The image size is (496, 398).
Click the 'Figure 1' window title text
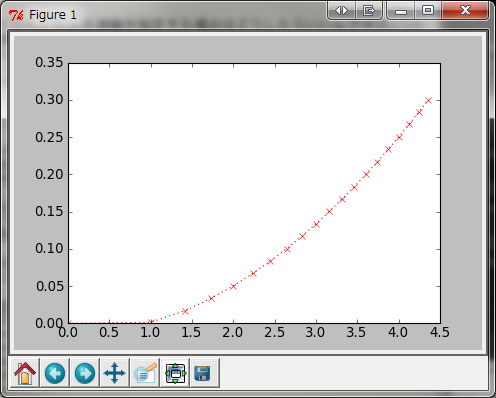53,15
